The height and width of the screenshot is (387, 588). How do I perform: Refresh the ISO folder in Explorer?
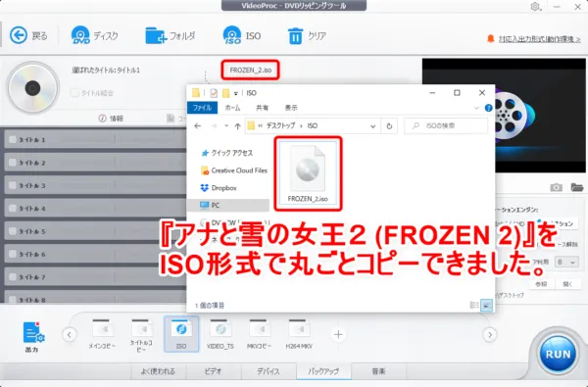click(x=389, y=126)
